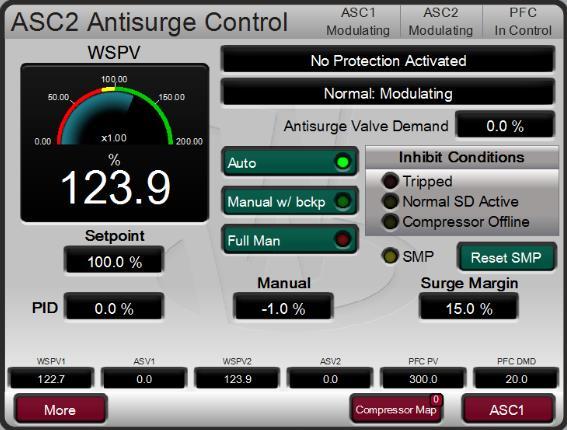This screenshot has width=567, height=430.
Task: Select the ASC2 Modulating status tab
Action: (x=441, y=22)
